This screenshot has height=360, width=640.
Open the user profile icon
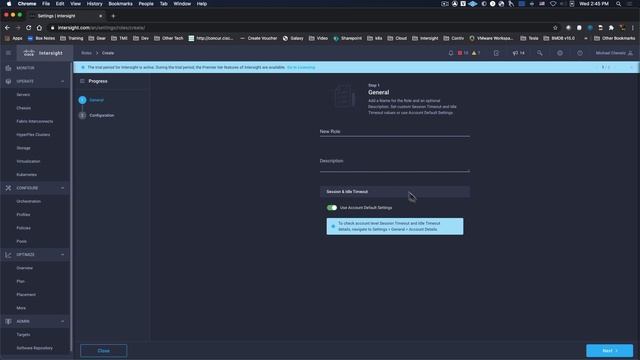pyautogui.click(x=630, y=53)
